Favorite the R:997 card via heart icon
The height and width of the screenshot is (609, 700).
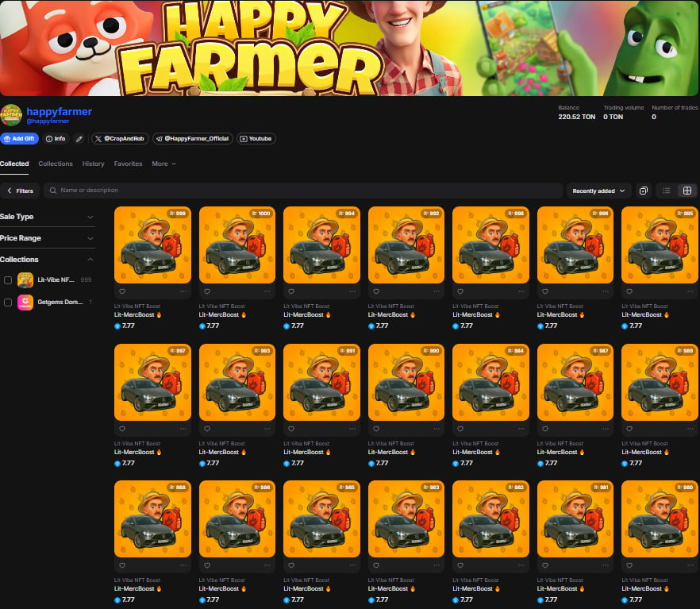122,429
